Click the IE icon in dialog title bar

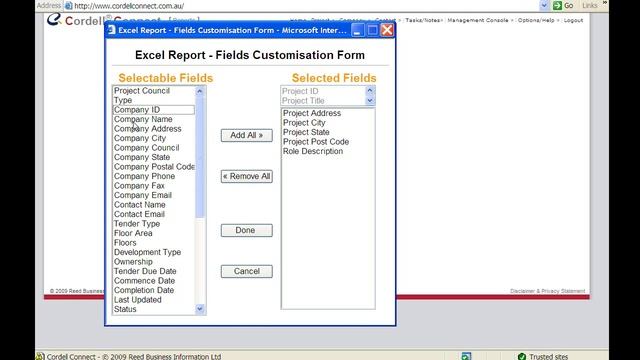click(x=111, y=30)
